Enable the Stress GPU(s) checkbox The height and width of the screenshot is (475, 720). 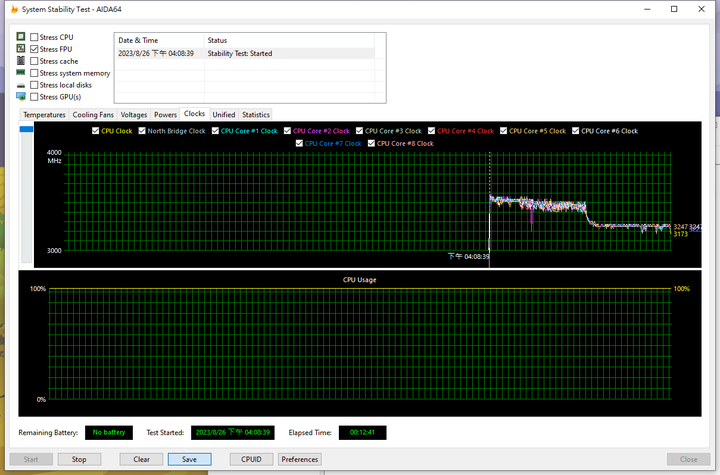tap(34, 97)
